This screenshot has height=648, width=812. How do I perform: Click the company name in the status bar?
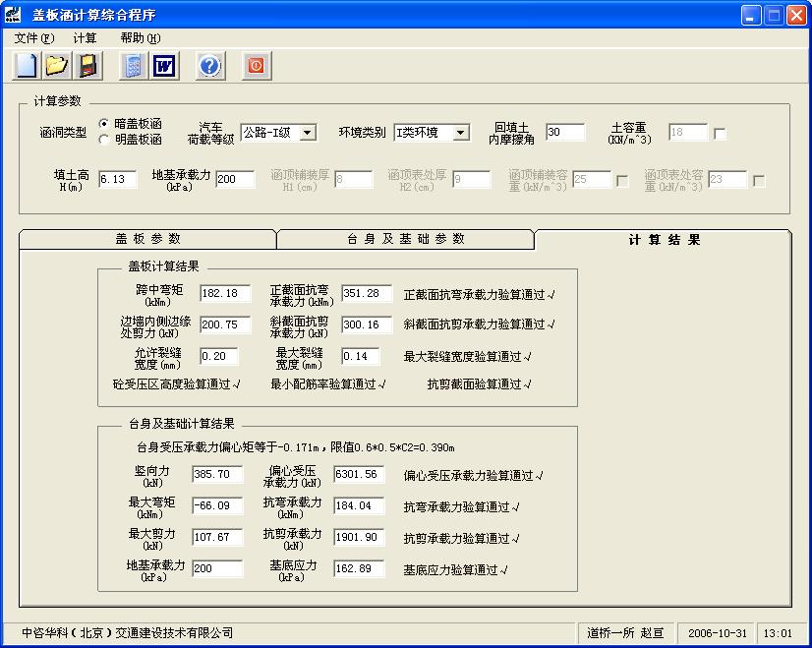(128, 633)
